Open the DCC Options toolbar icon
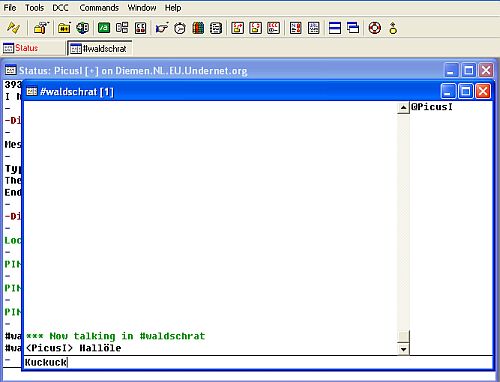500x382 pixels. (274, 28)
